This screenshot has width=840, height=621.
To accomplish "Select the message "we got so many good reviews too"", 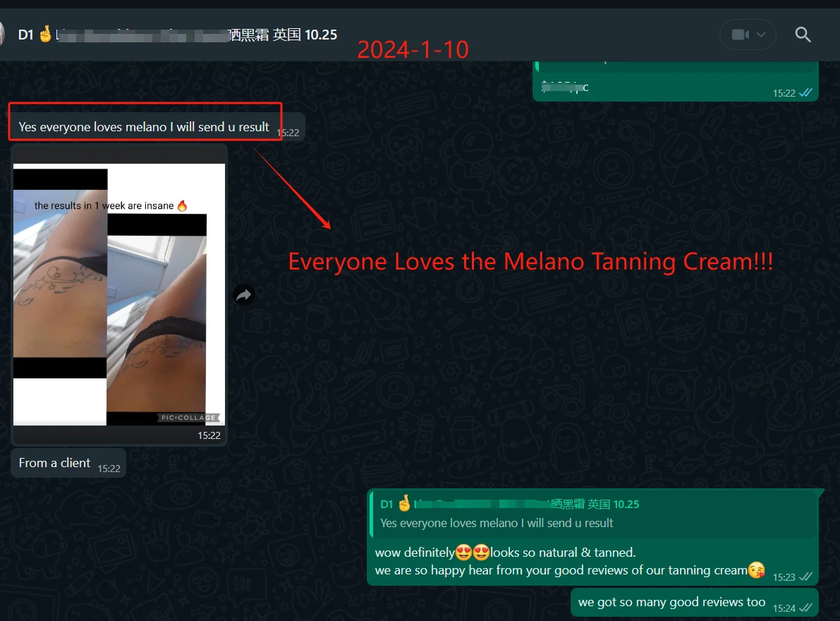I will [694, 602].
